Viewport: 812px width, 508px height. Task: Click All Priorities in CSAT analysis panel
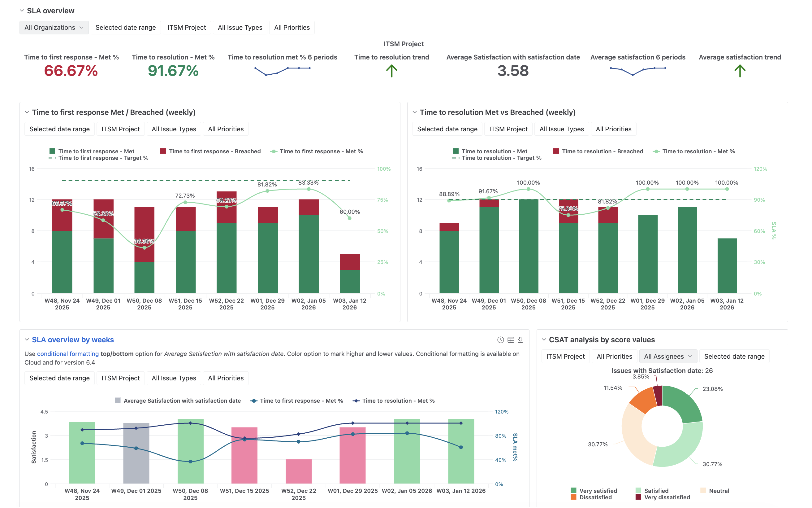tap(614, 357)
